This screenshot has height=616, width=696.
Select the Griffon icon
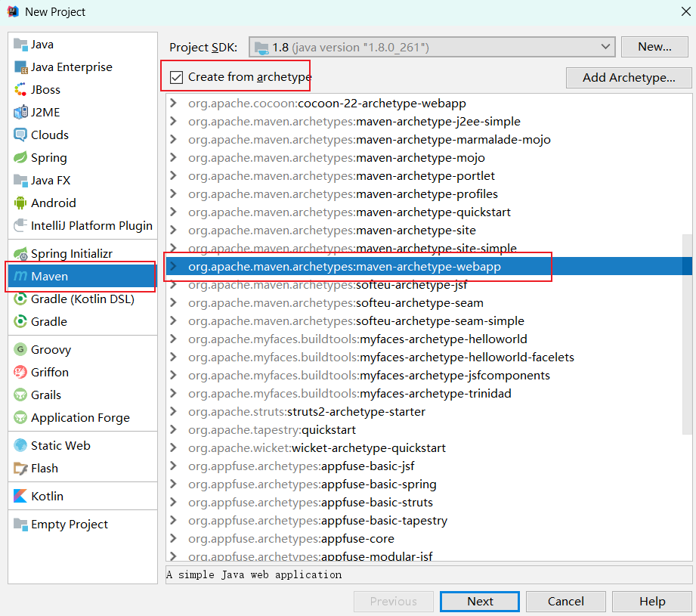[20, 372]
